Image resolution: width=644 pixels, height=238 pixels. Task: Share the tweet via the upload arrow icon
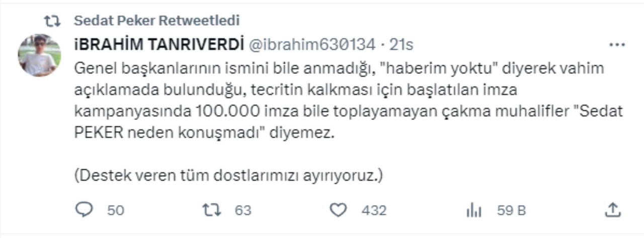point(612,210)
